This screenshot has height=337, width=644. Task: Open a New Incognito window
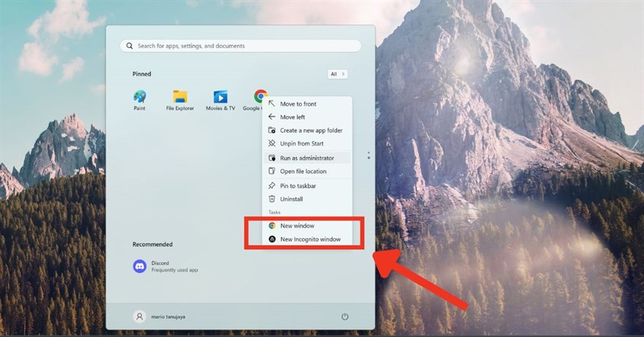[x=307, y=239]
